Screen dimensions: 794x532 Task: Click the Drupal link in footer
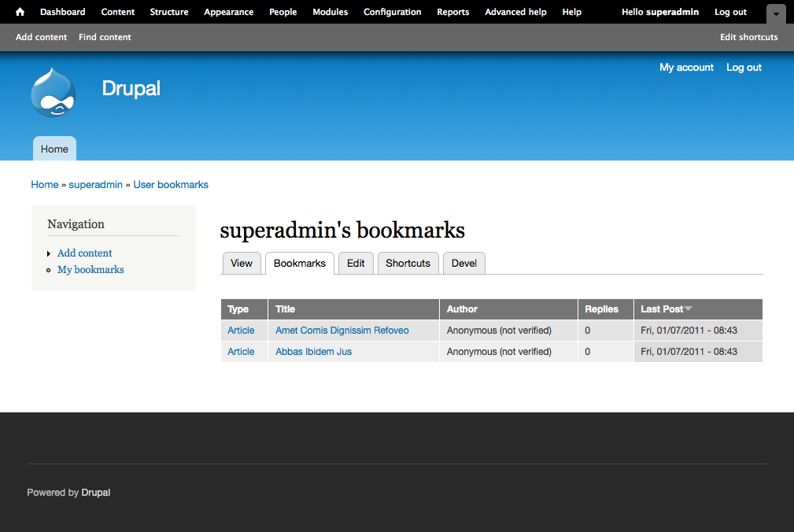[x=96, y=493]
